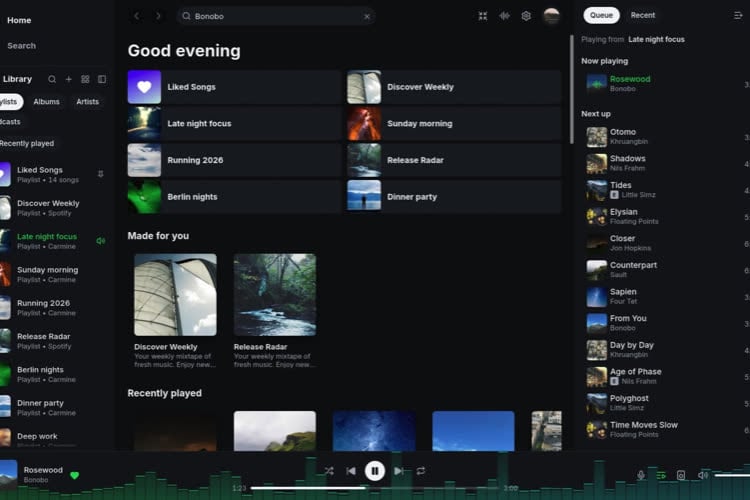
Task: Play Day by Day in the queue
Action: [666, 350]
